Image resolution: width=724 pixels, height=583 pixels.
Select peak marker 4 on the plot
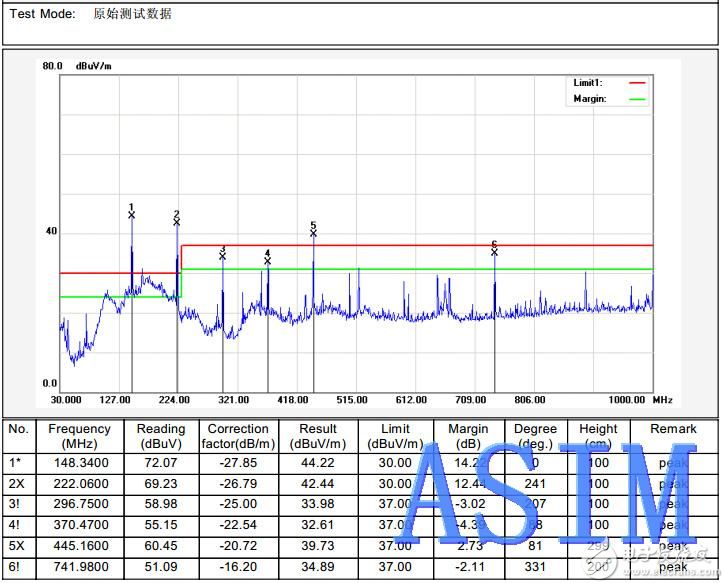click(268, 260)
